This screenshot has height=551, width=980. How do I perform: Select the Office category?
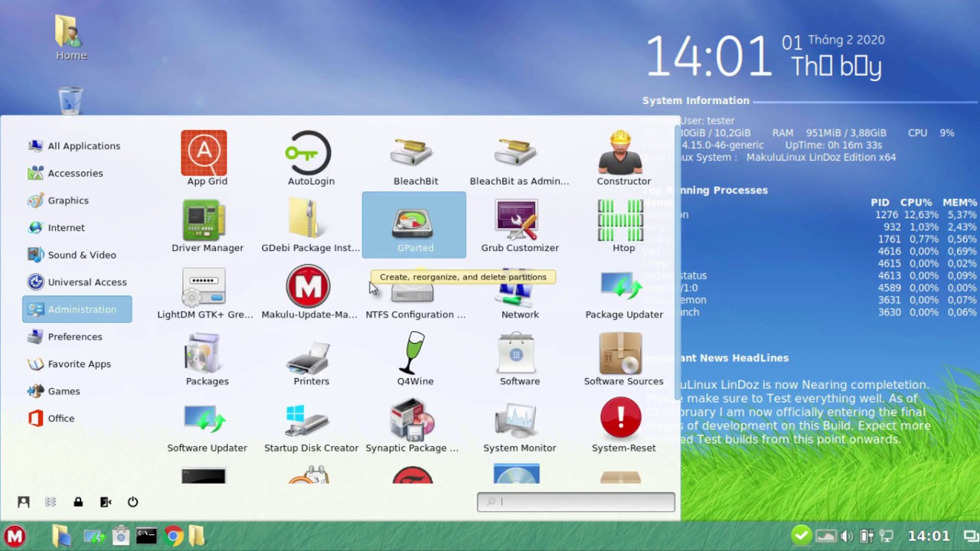[77, 418]
